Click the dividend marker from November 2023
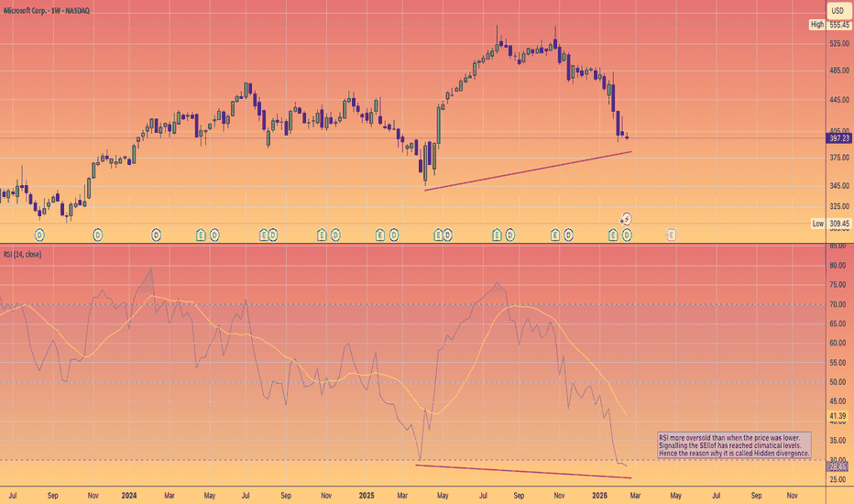 [97, 235]
